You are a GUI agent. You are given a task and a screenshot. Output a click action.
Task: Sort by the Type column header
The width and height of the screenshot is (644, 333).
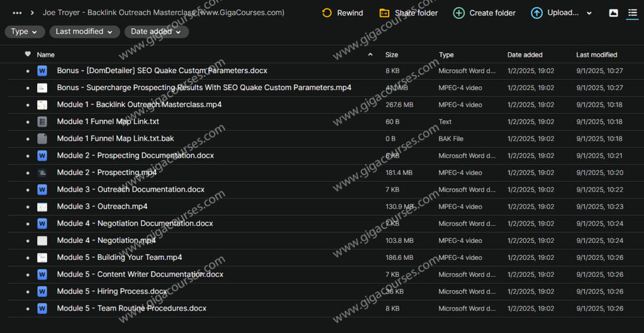click(446, 55)
